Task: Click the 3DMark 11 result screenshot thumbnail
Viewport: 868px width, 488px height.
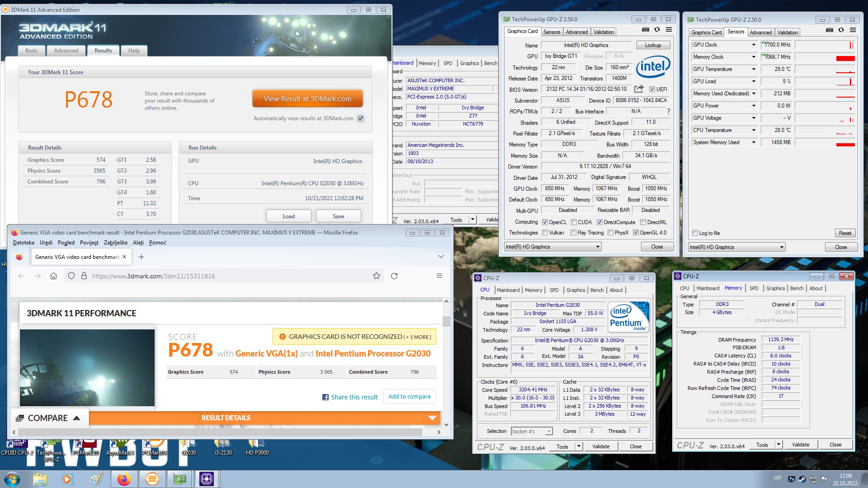Action: pyautogui.click(x=87, y=368)
